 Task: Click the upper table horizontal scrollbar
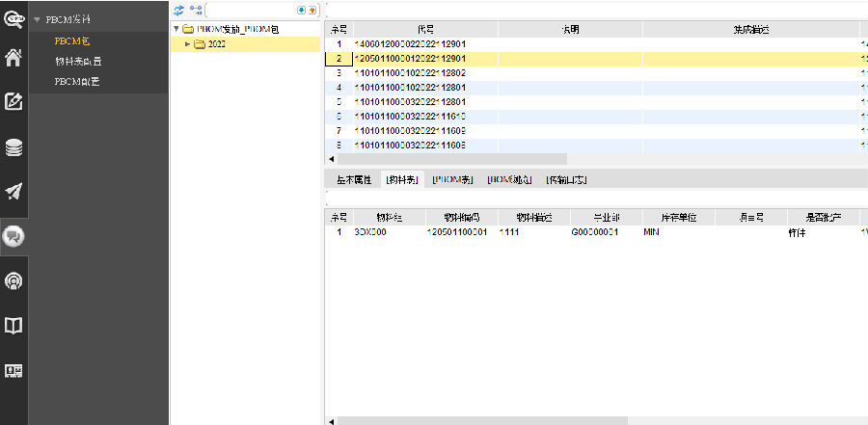tap(451, 158)
